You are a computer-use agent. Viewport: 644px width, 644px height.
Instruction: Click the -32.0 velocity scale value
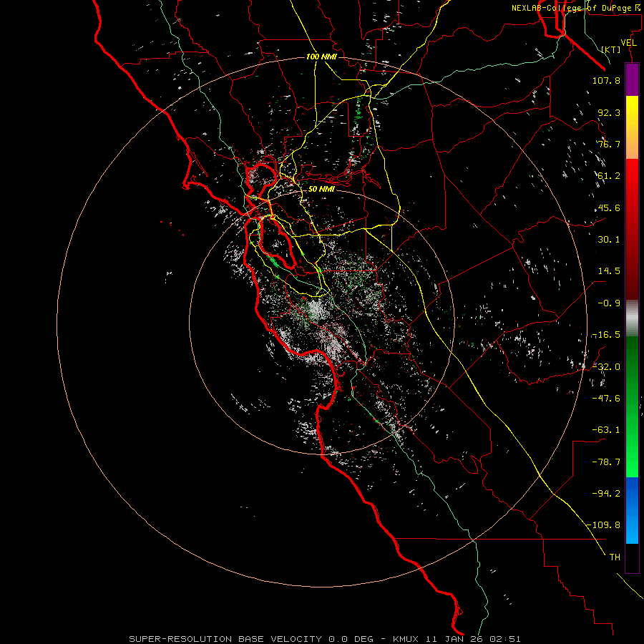point(606,367)
